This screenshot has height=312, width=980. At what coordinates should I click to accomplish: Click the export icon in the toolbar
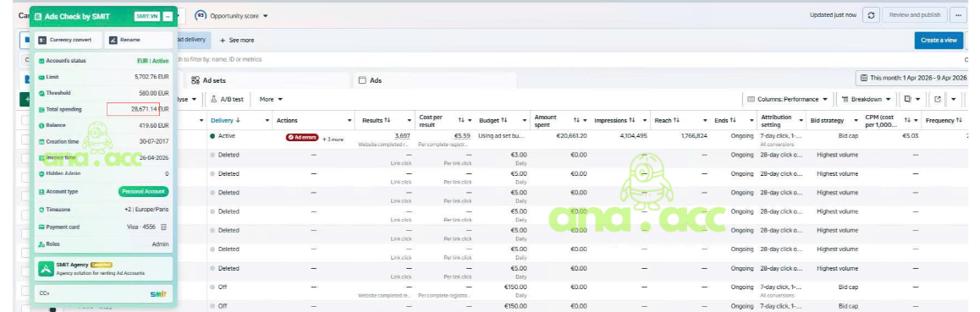click(938, 99)
